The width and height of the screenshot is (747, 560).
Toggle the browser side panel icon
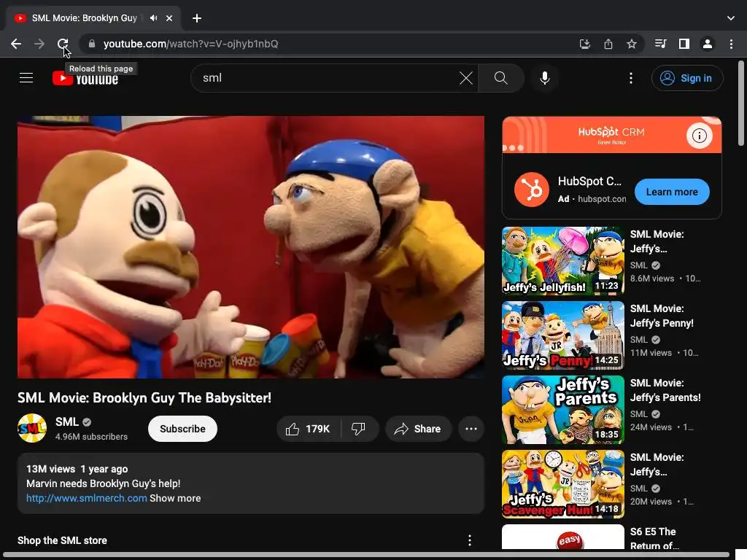coord(684,44)
